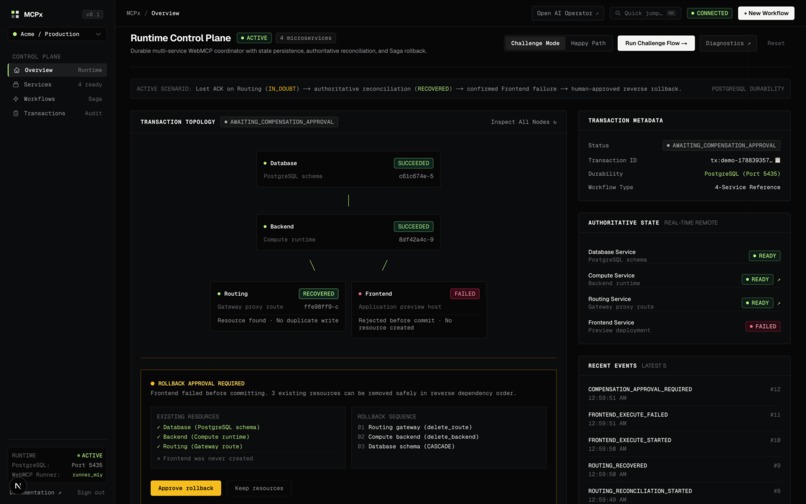Click the 4 microservices badge
Screen dimensions: 806x504
point(305,38)
